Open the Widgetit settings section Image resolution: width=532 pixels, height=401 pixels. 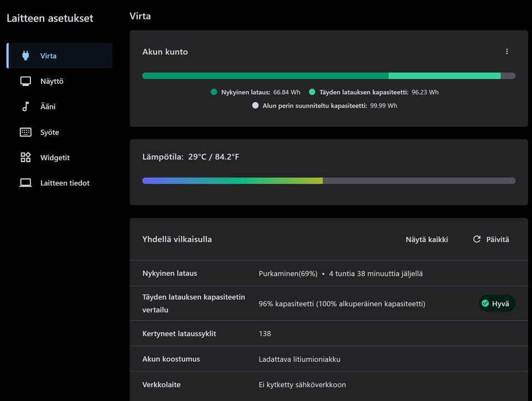tap(55, 158)
